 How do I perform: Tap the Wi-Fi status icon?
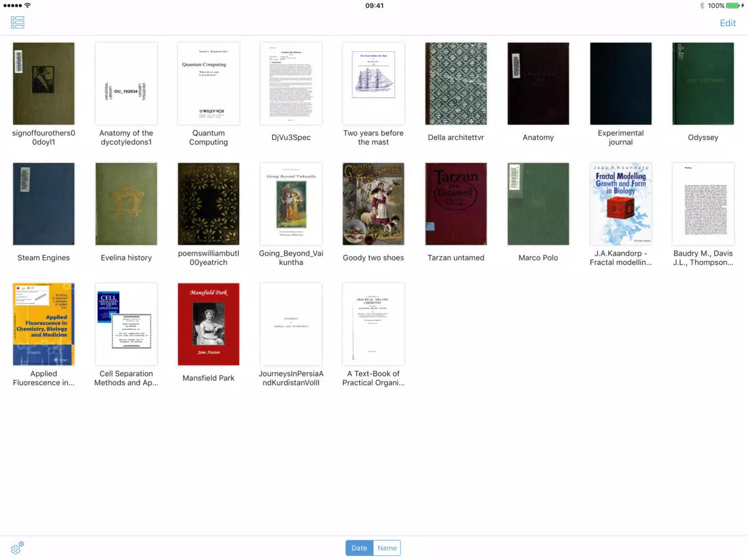(28, 5)
